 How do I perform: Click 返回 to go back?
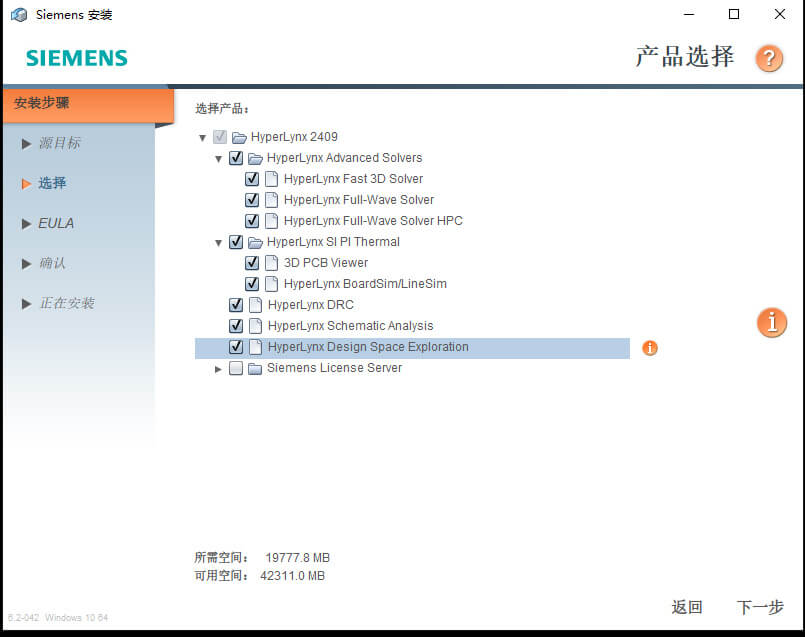point(687,607)
